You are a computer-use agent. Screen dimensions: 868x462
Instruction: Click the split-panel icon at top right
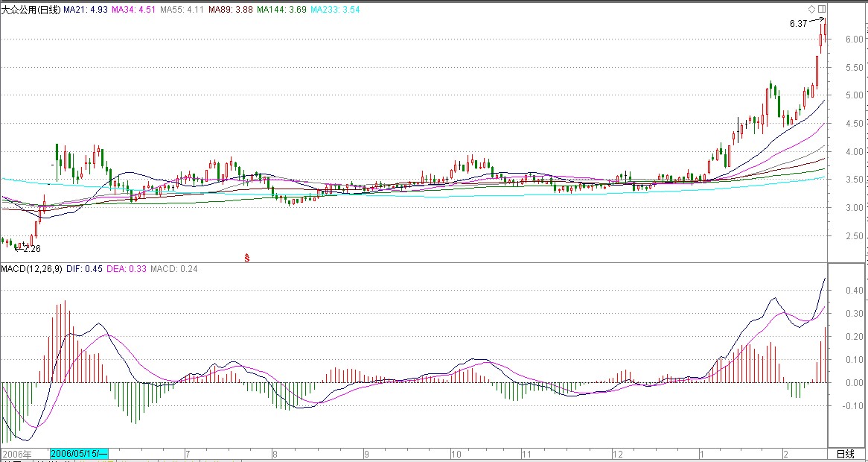[821, 9]
